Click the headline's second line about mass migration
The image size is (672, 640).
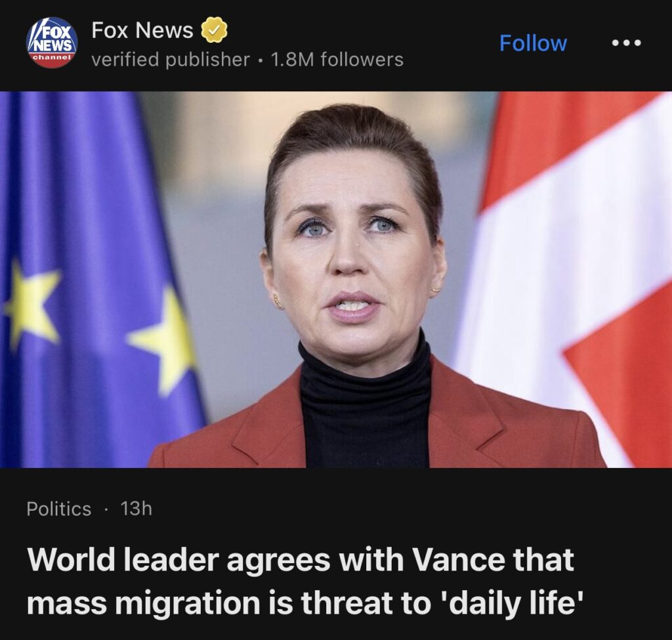305,603
